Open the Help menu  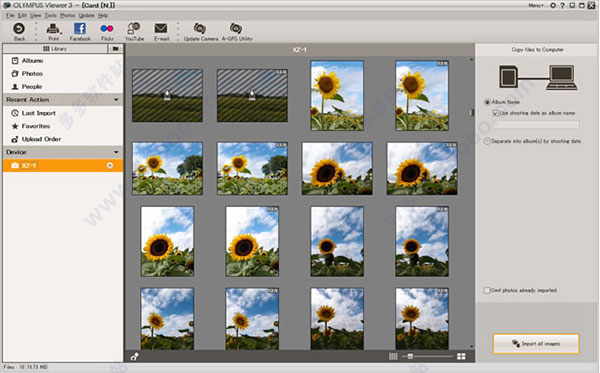coord(103,15)
